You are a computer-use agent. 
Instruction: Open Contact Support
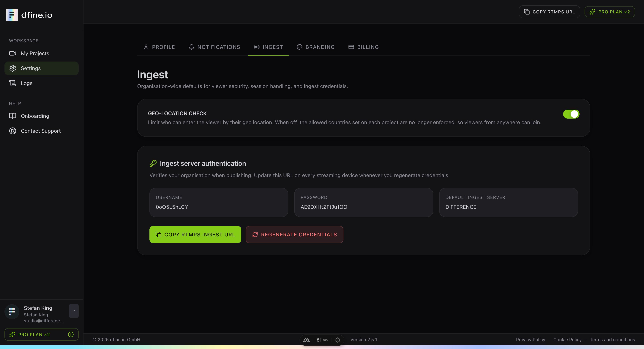point(42,131)
